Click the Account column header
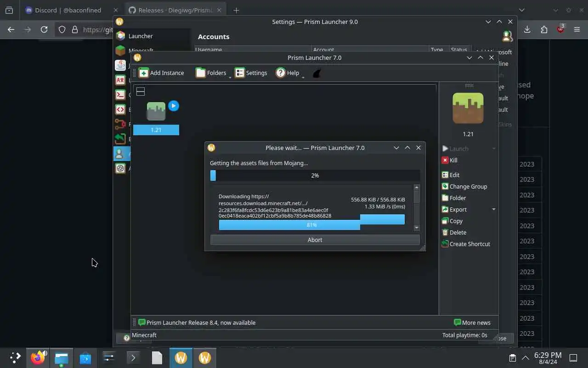Viewport: 588px width, 368px height. [370, 50]
